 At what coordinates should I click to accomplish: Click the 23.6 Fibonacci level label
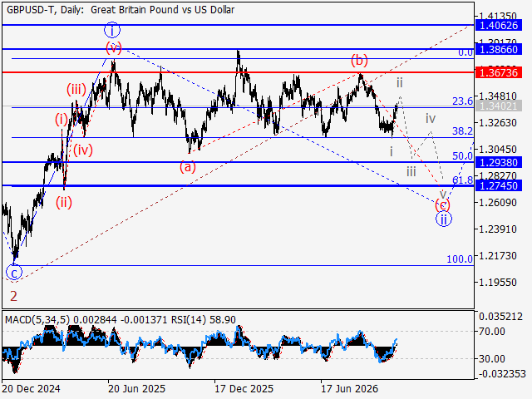click(x=462, y=101)
